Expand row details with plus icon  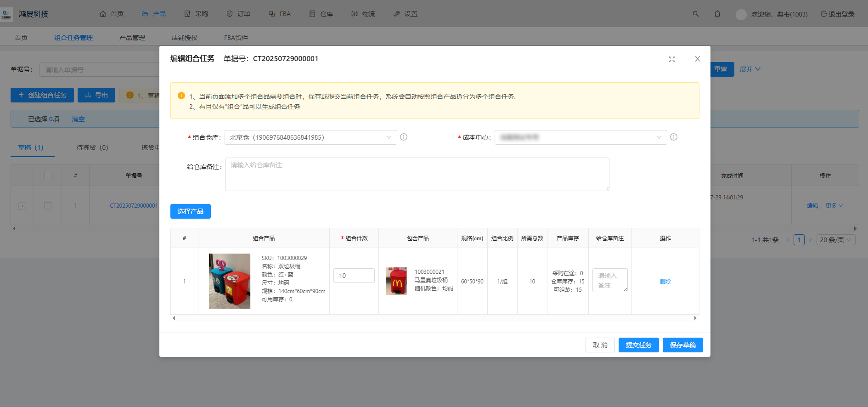[22, 206]
